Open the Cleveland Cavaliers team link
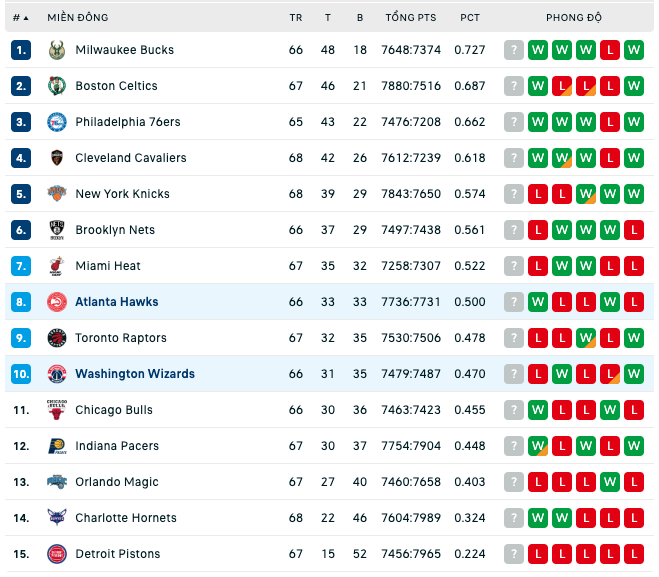 coord(131,158)
